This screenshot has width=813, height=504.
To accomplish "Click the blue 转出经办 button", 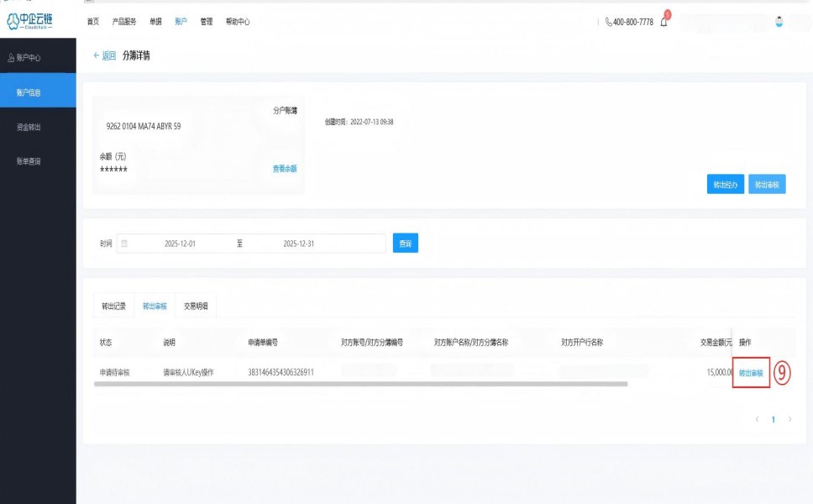I will click(x=726, y=185).
